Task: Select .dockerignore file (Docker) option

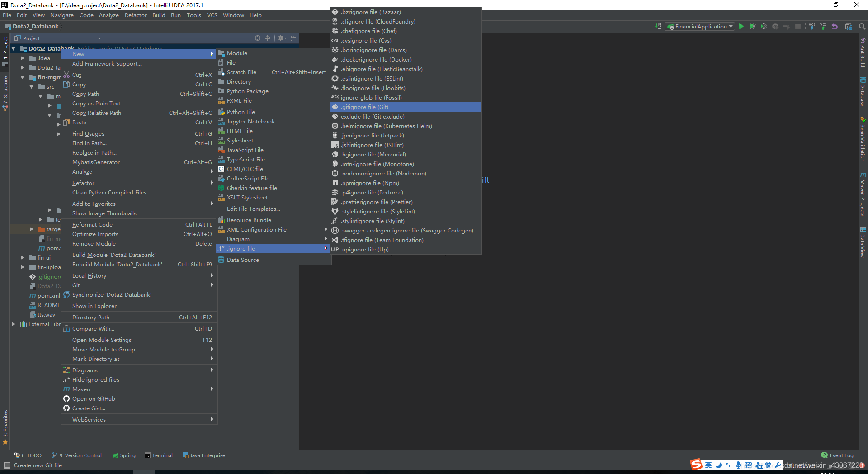Action: click(406, 60)
